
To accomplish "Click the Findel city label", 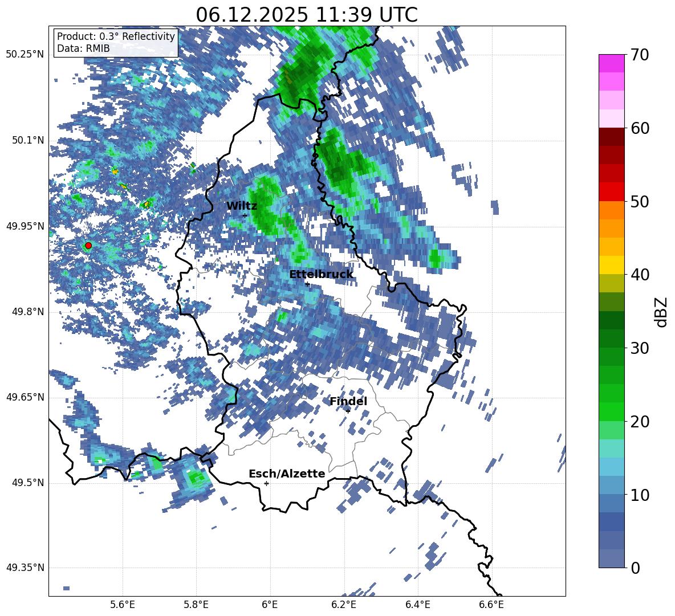I will pyautogui.click(x=348, y=401).
